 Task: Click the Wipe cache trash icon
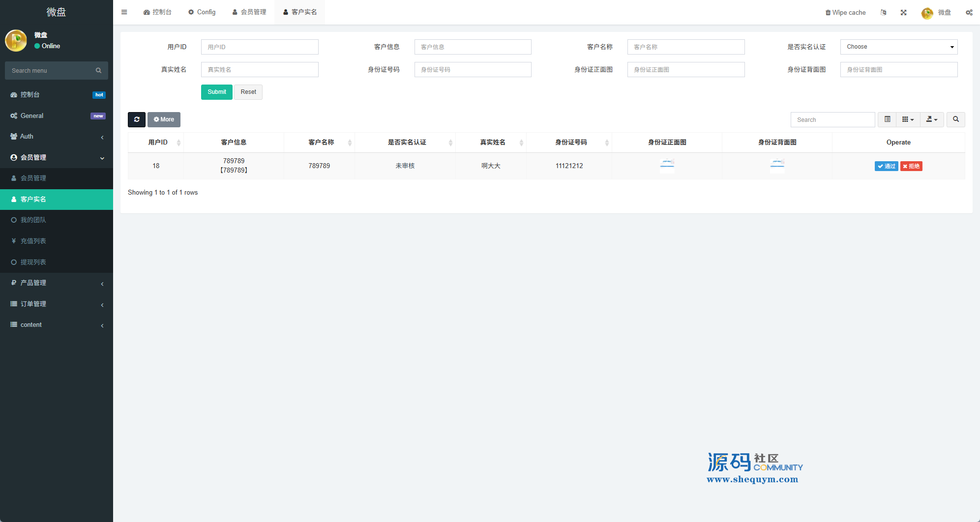[x=828, y=13]
